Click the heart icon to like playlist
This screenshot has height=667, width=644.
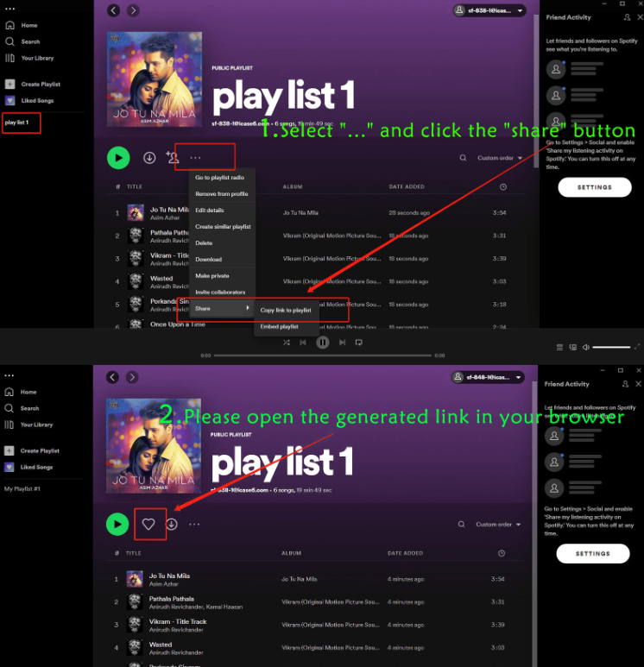(148, 524)
